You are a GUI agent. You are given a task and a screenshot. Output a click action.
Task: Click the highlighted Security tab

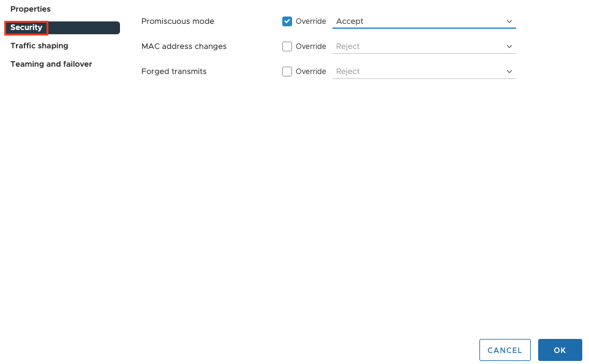coord(26,28)
